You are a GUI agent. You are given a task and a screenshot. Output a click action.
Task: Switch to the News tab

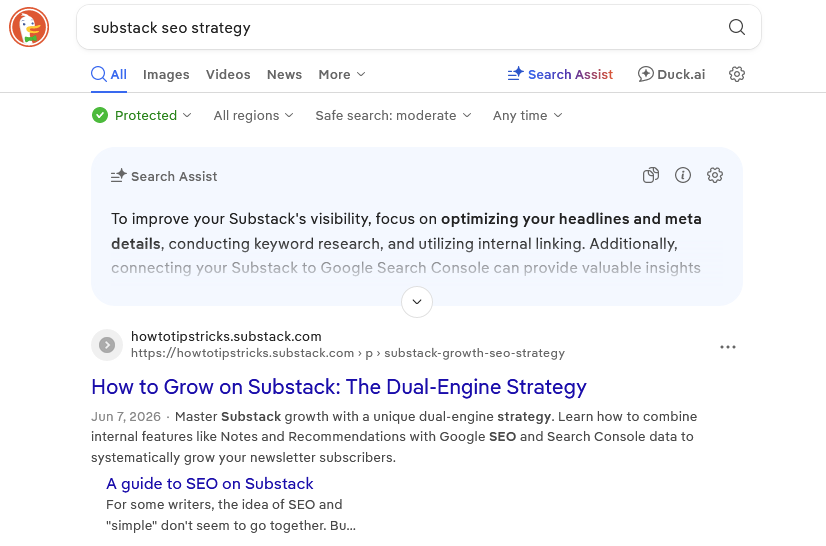pyautogui.click(x=284, y=74)
